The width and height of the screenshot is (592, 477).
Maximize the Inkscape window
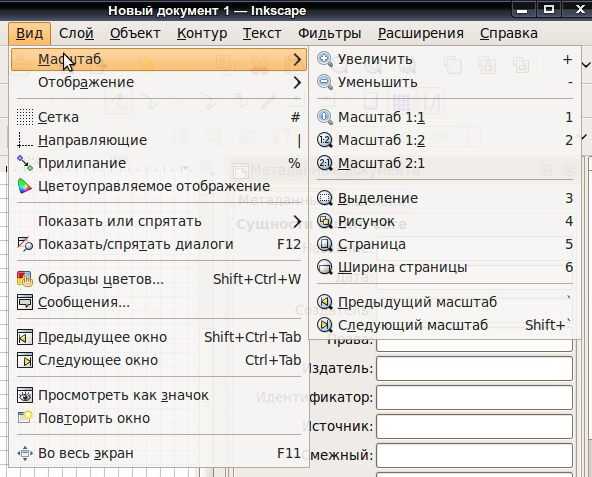coord(549,9)
